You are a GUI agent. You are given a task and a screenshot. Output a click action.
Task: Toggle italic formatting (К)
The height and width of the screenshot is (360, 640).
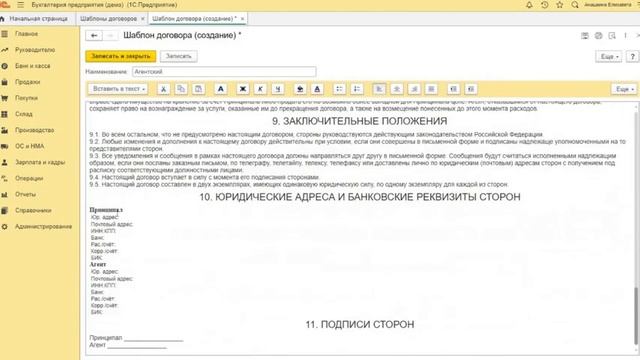[x=260, y=89]
